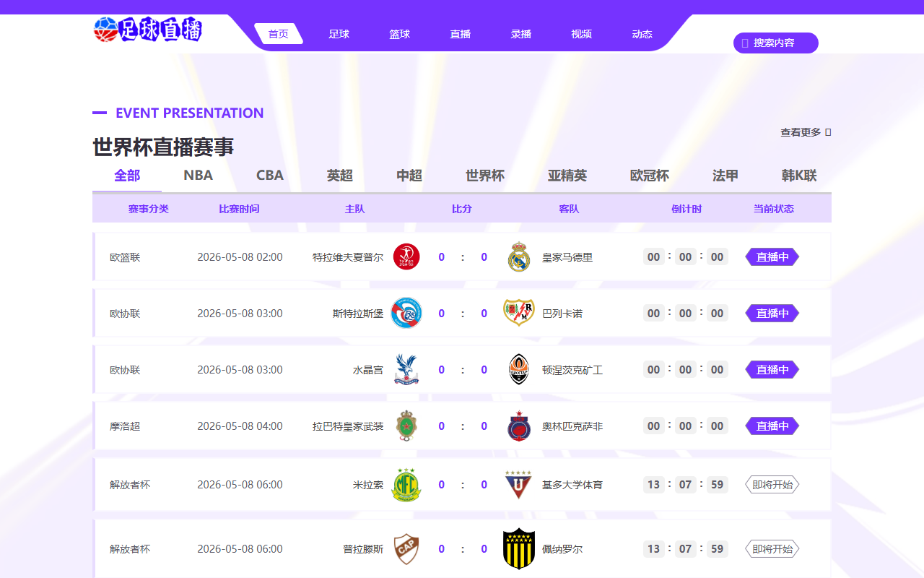
Task: Select the 世界杯 league tab
Action: click(485, 176)
